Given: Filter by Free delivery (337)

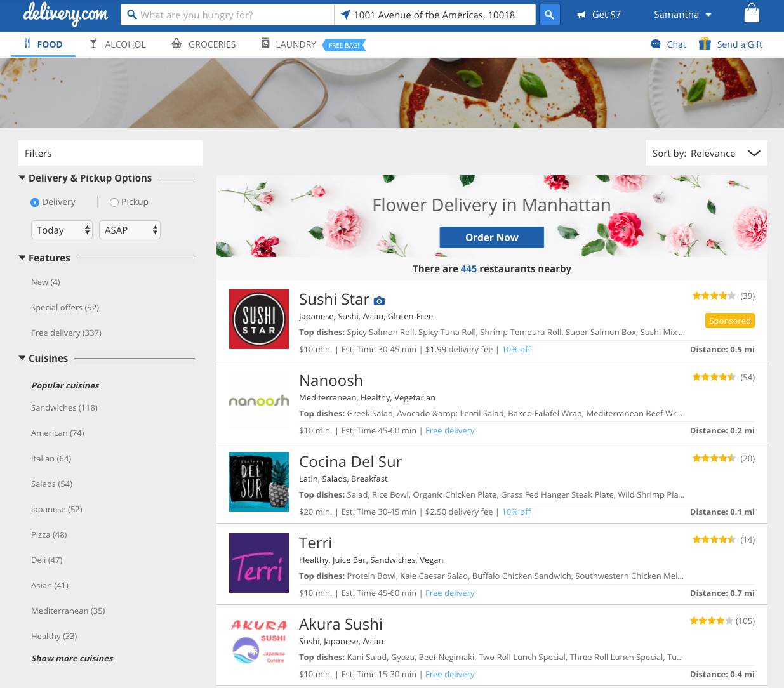Looking at the screenshot, I should tap(66, 333).
